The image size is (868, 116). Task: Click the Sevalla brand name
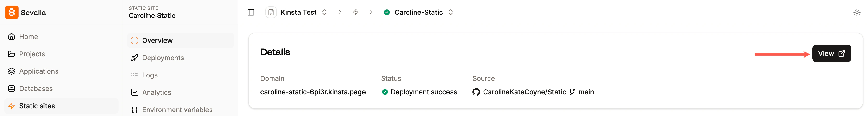(33, 13)
